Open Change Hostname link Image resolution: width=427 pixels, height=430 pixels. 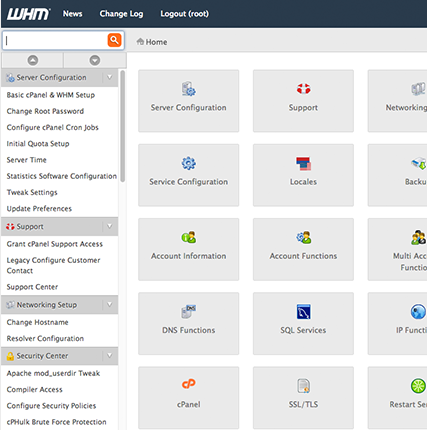coord(38,322)
